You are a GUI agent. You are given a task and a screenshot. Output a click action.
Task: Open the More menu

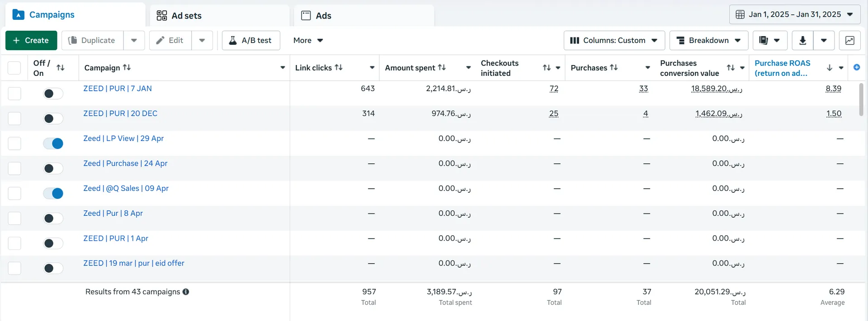308,40
